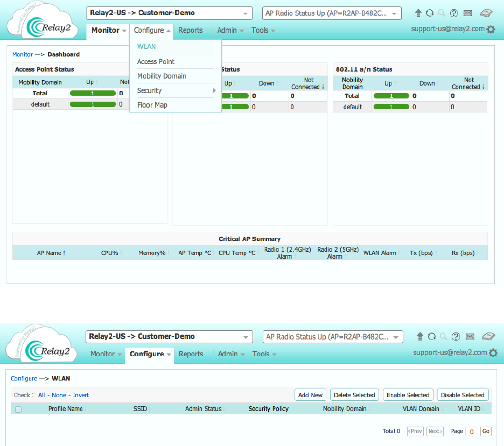
Task: Open the AP Radio Status Up dropdown in the top header
Action: (x=332, y=13)
